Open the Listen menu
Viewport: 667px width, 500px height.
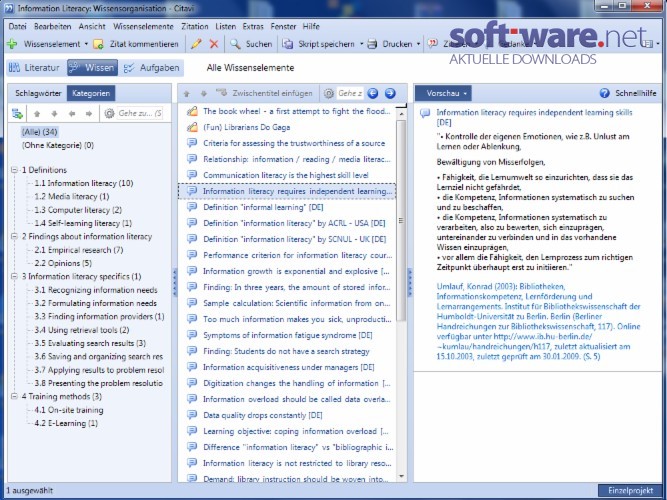(x=225, y=26)
